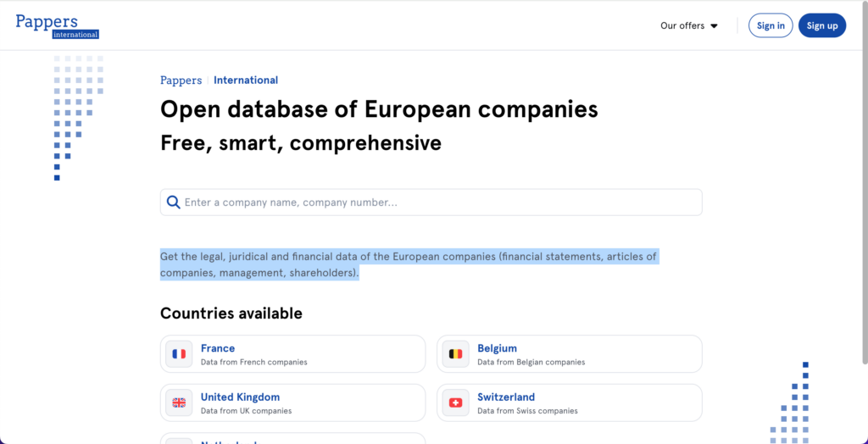
Task: Choose the United Kingdom country title
Action: tap(240, 397)
